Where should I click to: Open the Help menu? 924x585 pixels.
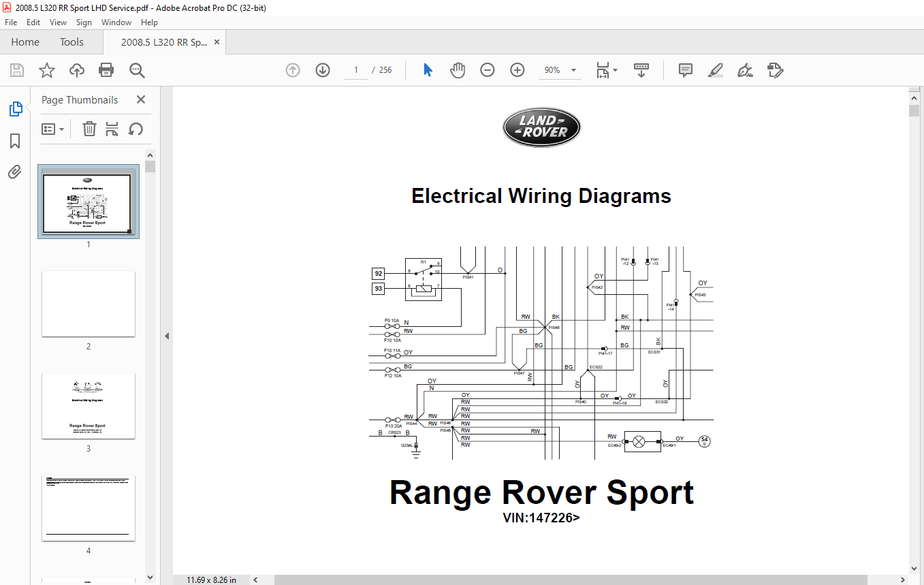(x=149, y=22)
